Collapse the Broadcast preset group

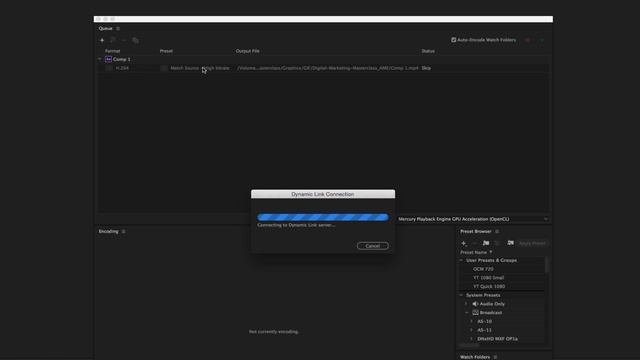[x=467, y=313]
